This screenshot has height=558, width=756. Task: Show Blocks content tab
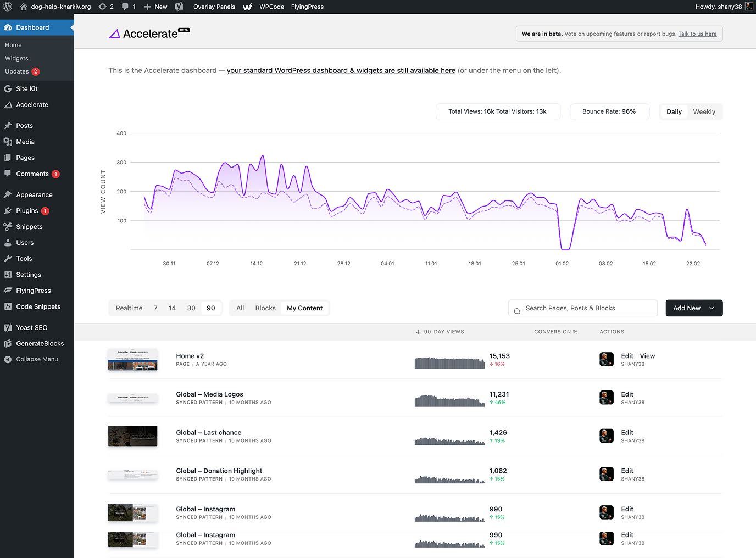[x=265, y=308]
